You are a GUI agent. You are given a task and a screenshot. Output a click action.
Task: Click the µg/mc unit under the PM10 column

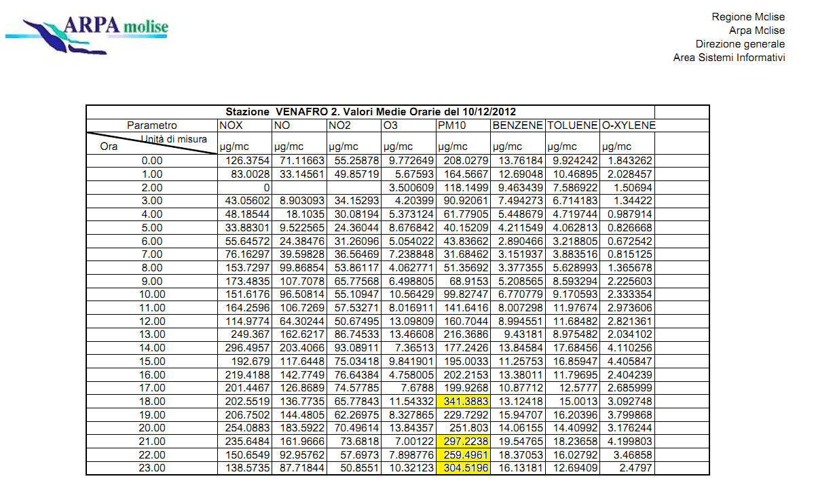pyautogui.click(x=452, y=147)
